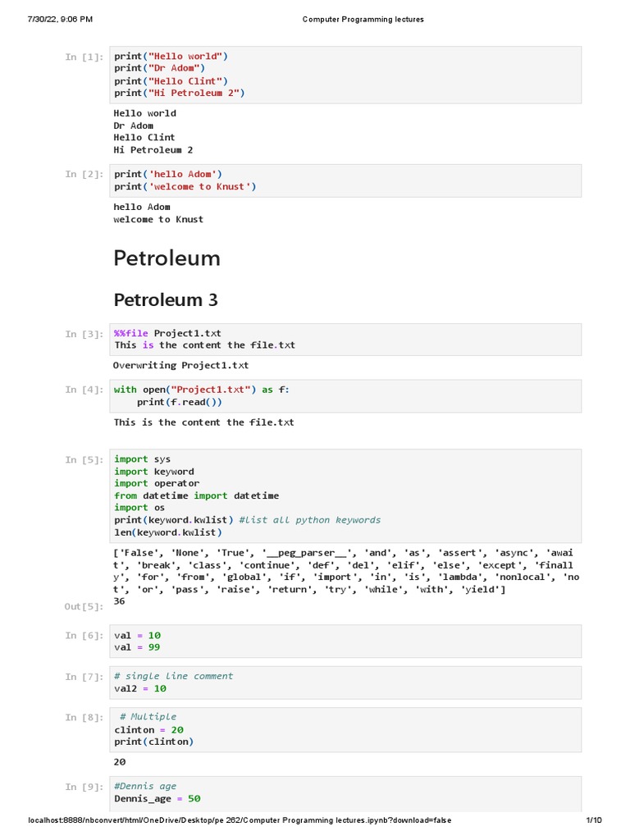The image size is (630, 840).
Task: Click the first code cell with Hello world prints
Action: 345,75
